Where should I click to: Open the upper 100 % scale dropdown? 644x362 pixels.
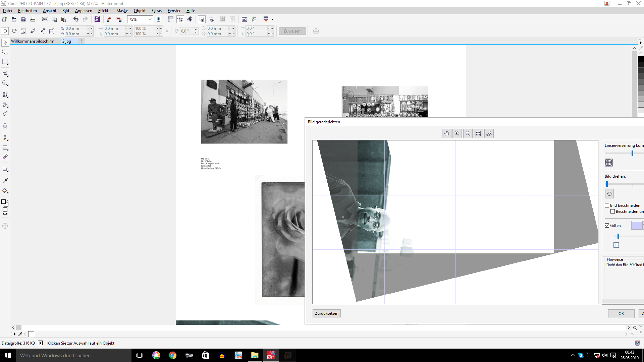click(x=157, y=28)
